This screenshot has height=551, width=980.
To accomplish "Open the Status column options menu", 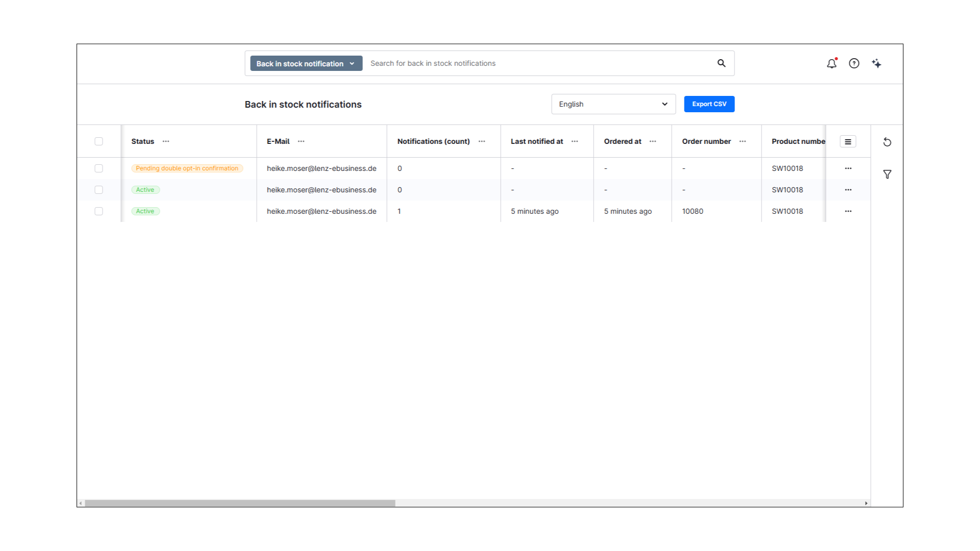I will click(x=165, y=141).
